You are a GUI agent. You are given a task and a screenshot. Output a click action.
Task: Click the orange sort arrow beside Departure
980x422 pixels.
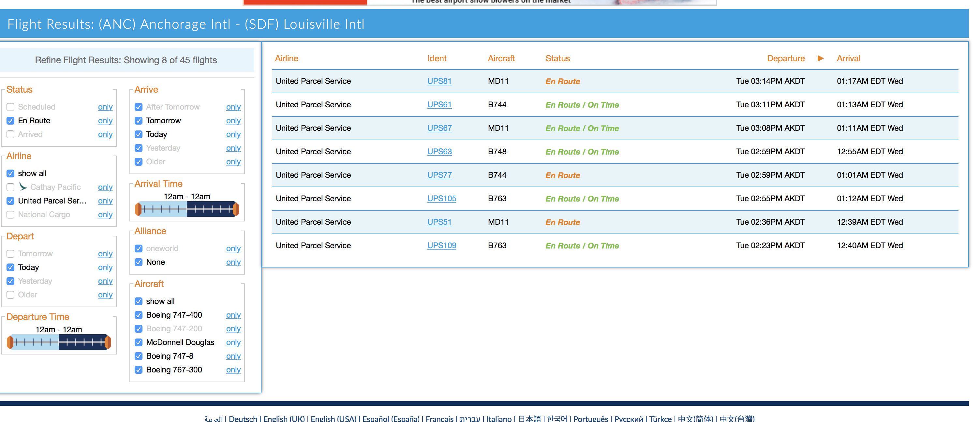coord(820,58)
